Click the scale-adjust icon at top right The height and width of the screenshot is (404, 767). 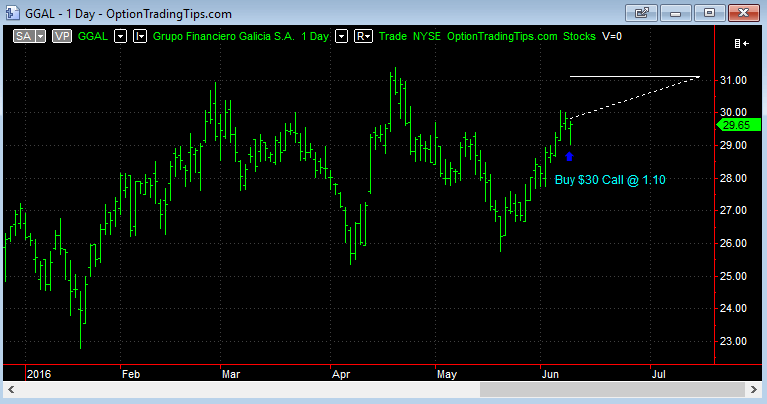(742, 44)
